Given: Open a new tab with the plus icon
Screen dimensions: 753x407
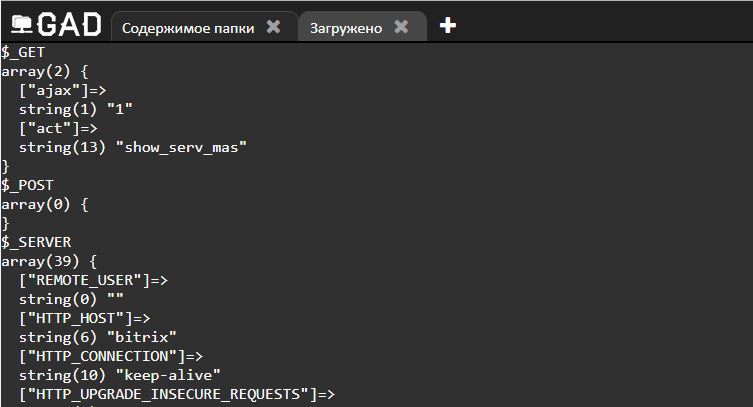Looking at the screenshot, I should tap(448, 25).
